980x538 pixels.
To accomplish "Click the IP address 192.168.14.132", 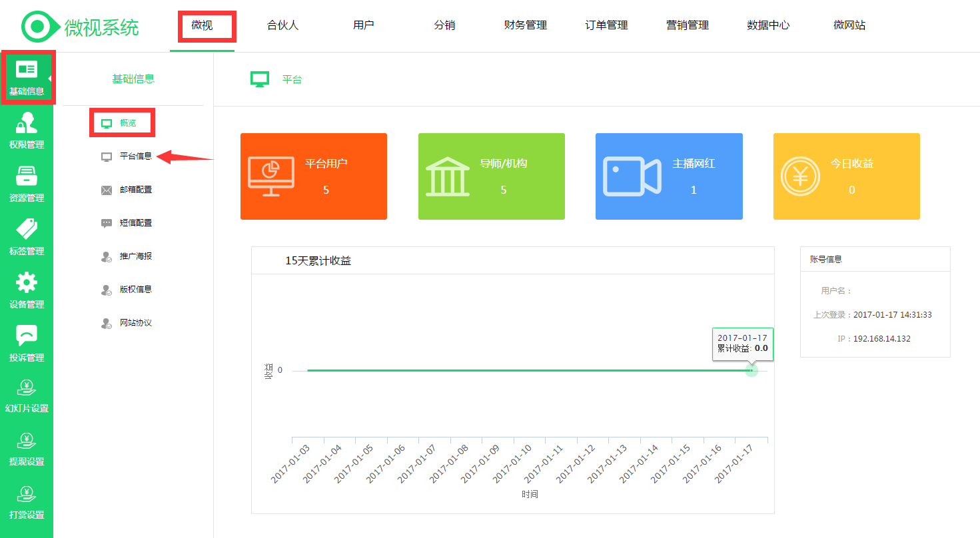I will coord(882,339).
